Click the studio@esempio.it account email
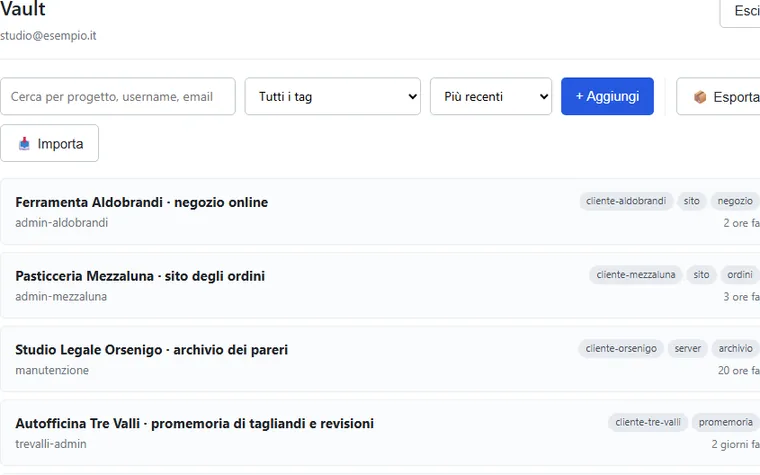The image size is (760, 475). [x=48, y=36]
